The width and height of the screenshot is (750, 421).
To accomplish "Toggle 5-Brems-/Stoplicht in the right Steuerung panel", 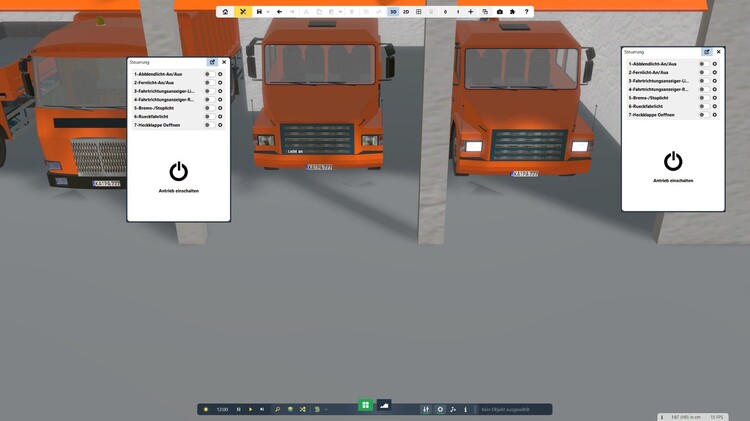I will (704, 98).
